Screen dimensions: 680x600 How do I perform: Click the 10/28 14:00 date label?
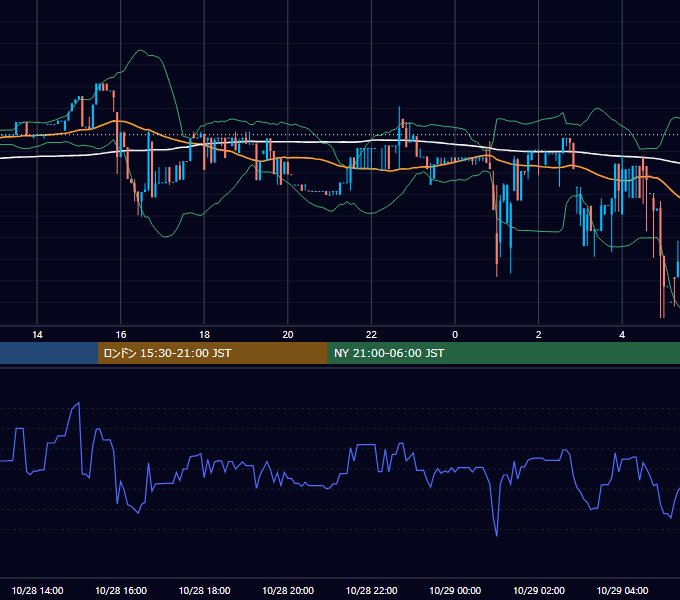pos(37,590)
